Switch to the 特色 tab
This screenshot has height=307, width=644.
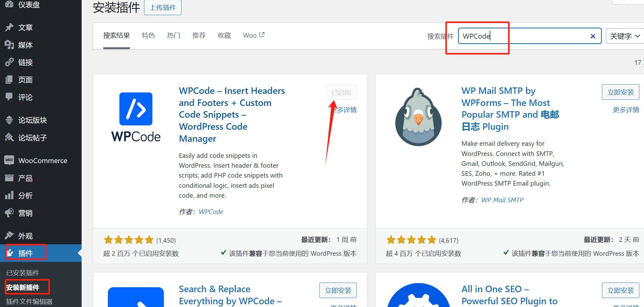pos(148,36)
